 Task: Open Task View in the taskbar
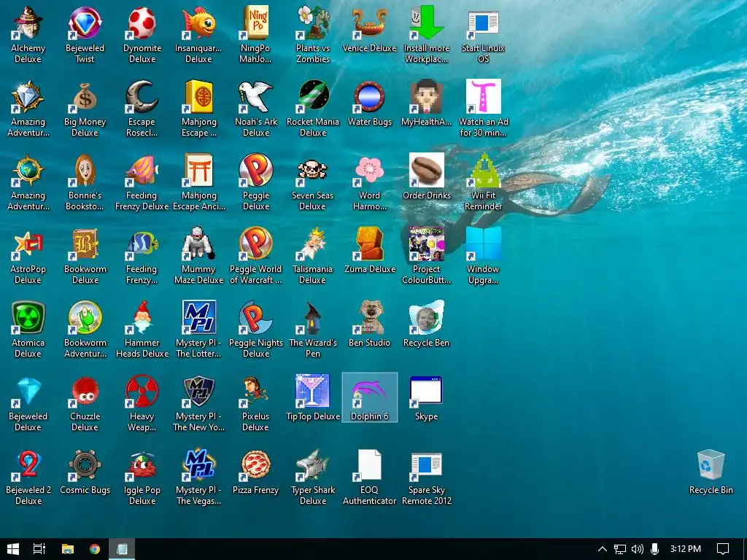[39, 549]
